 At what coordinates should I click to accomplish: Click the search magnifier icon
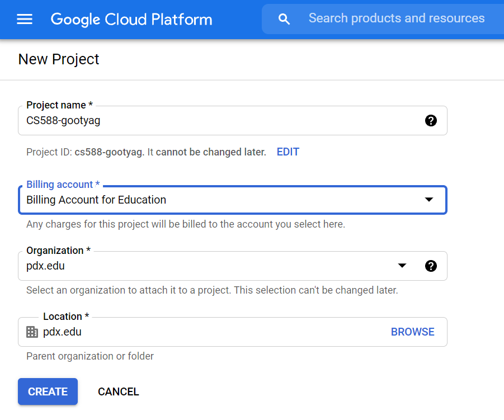tap(284, 19)
